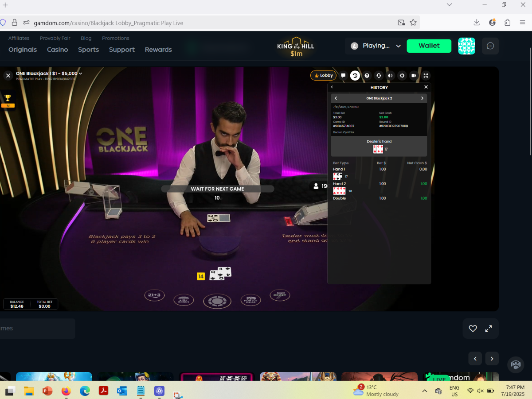Toggle the game History clock icon
532x399 pixels.
pyautogui.click(x=355, y=76)
